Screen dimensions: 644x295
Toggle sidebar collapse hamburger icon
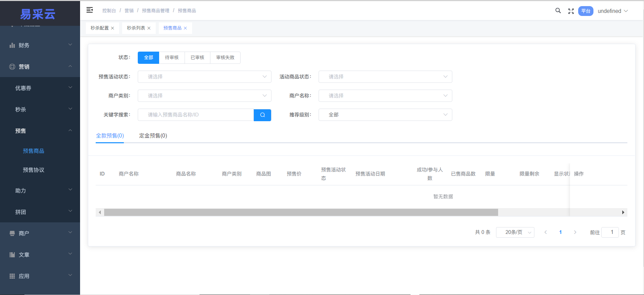pos(90,10)
